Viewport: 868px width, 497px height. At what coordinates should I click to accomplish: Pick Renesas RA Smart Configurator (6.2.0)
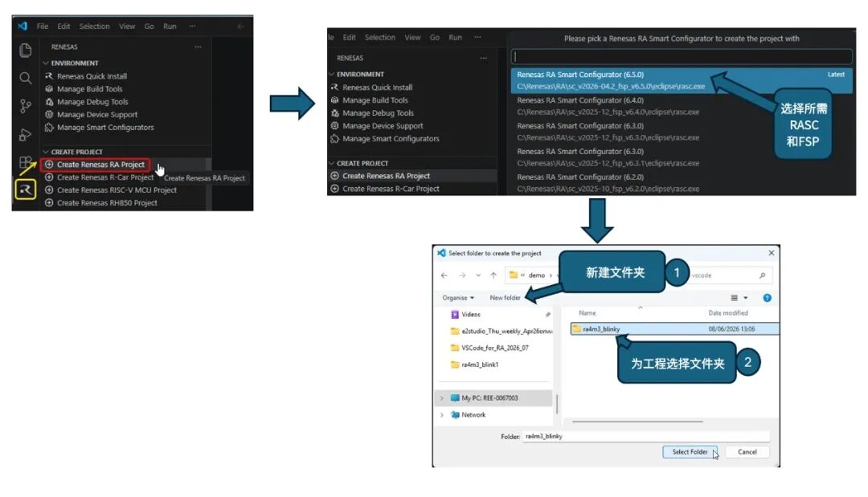click(x=682, y=182)
